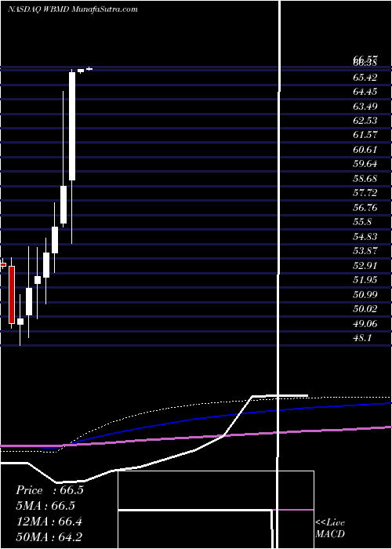
Task: Select the 59.64 price axis label
Action: pyautogui.click(x=365, y=164)
